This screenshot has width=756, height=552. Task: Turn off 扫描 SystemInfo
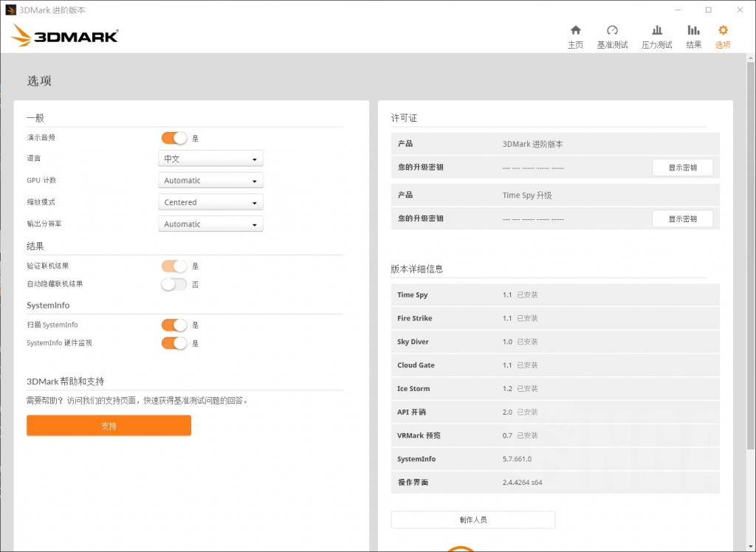[173, 325]
